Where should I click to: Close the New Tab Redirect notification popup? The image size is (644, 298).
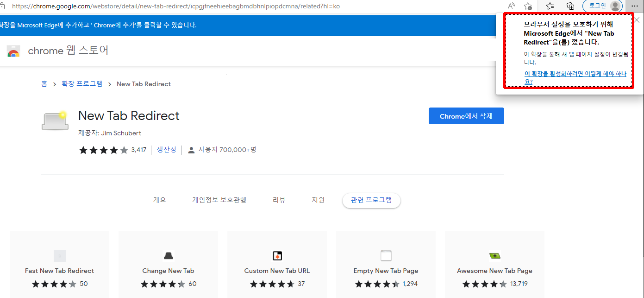tap(637, 20)
